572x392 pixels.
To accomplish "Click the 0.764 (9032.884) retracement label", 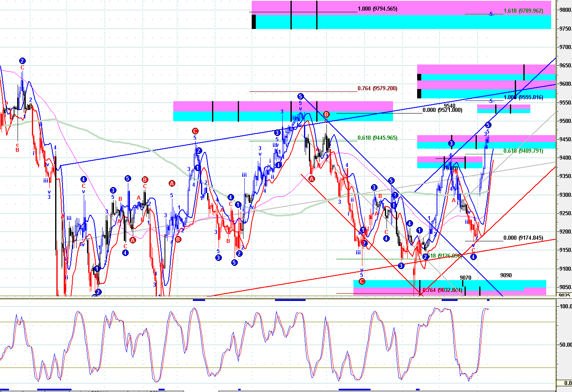I will click(442, 290).
